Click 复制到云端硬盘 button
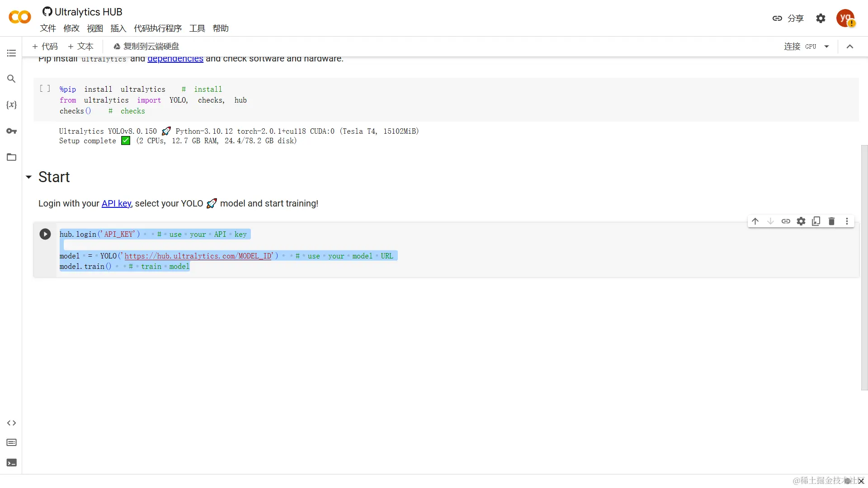 (x=146, y=47)
